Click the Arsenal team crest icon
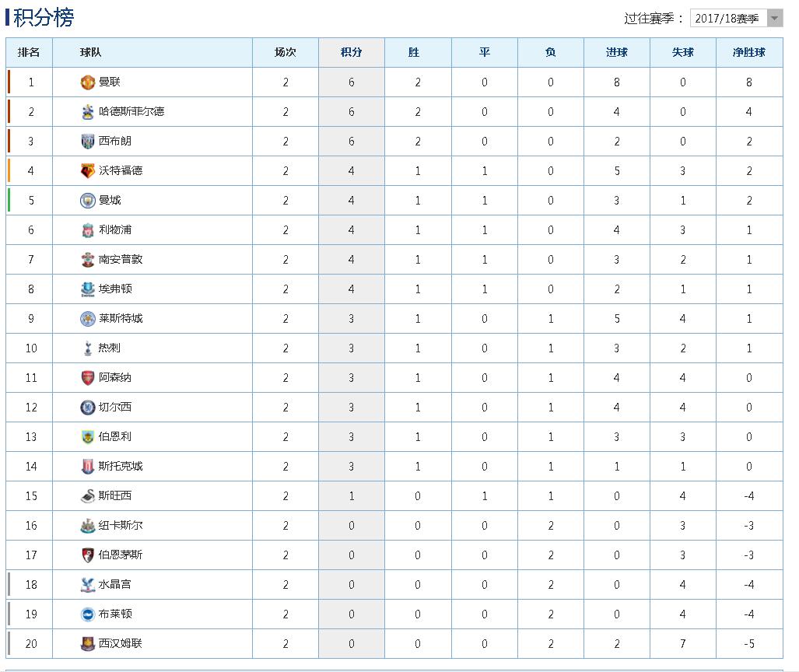The height and width of the screenshot is (672, 799). pyautogui.click(x=88, y=378)
